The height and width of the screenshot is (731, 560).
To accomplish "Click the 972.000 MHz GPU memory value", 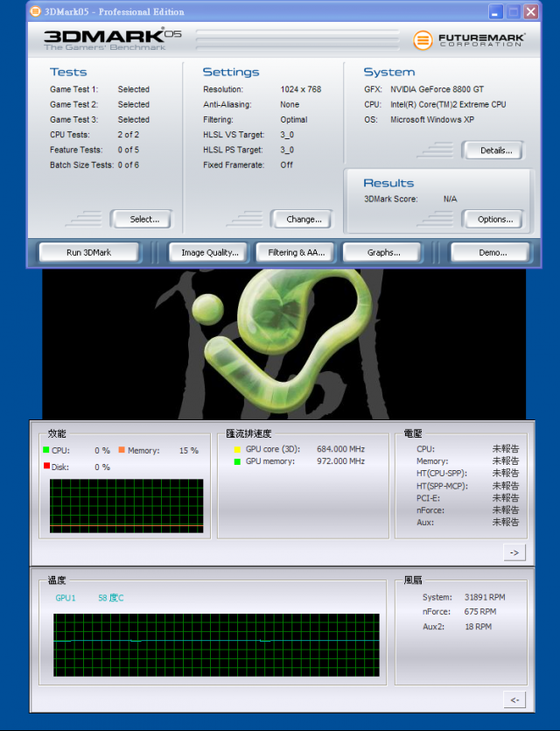I will (340, 461).
